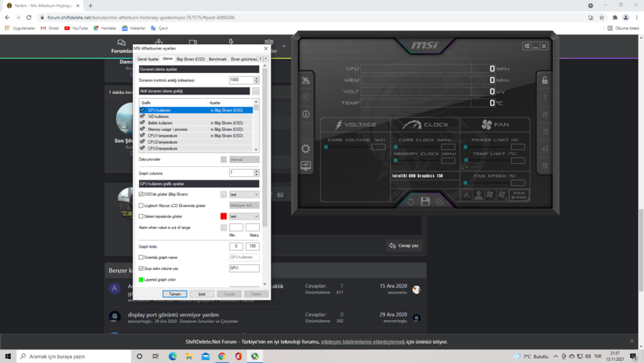Click the auto fan A icon
644x363 pixels.
[467, 195]
